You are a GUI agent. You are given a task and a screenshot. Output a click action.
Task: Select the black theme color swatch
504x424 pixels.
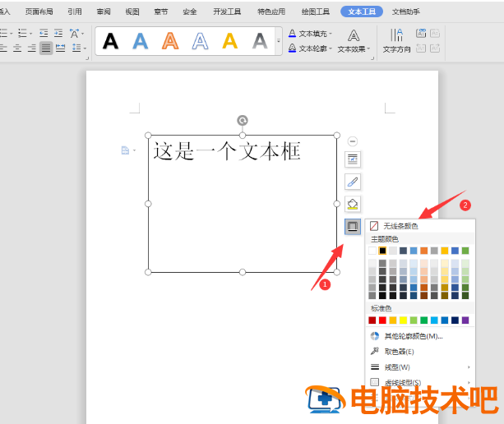382,251
